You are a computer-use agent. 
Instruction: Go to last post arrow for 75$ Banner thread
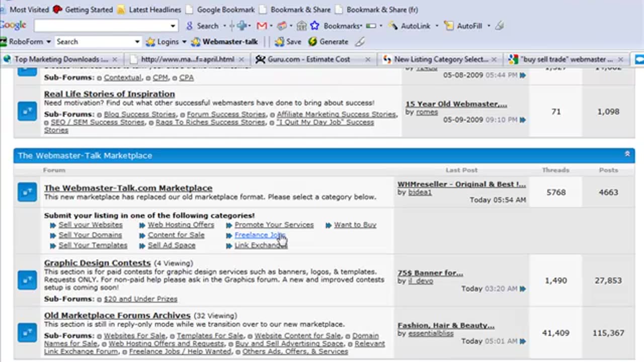tap(523, 289)
